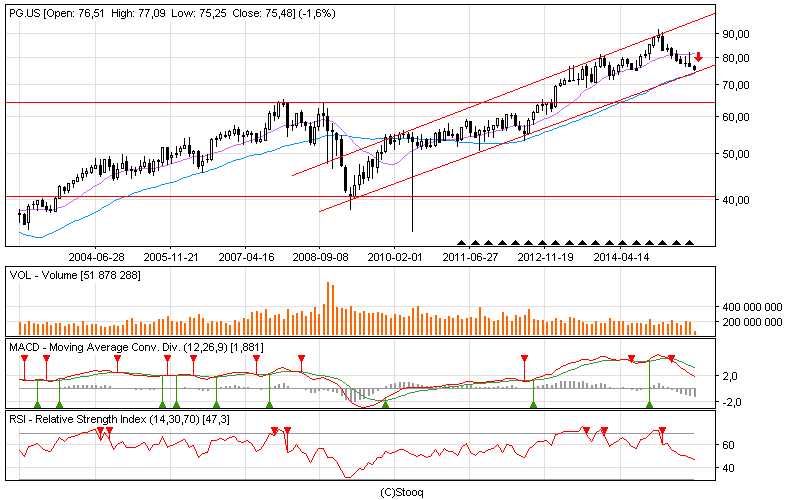Click the PG.US ticker title text
This screenshot has height=500, width=800.
pos(24,14)
